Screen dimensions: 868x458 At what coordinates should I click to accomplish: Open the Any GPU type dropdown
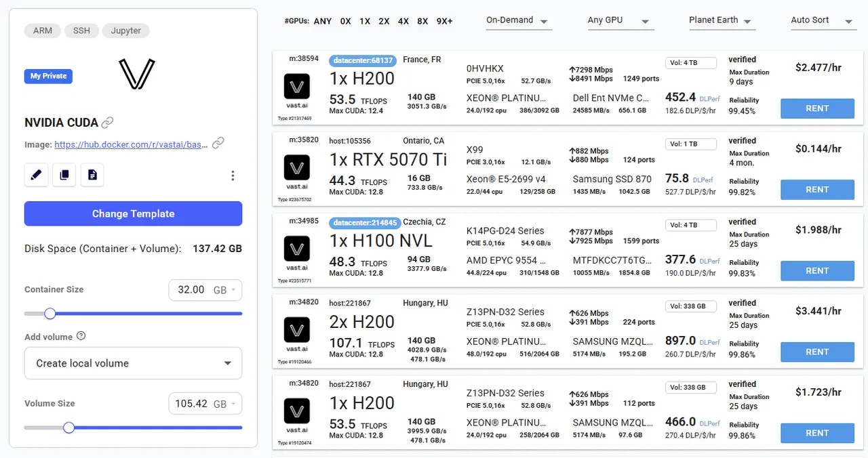pos(620,20)
